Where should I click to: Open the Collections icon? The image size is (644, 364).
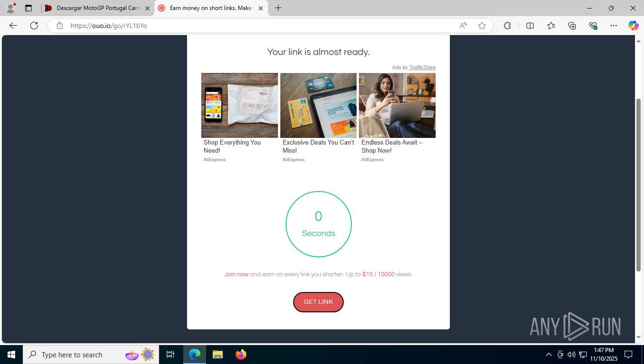coord(572,26)
